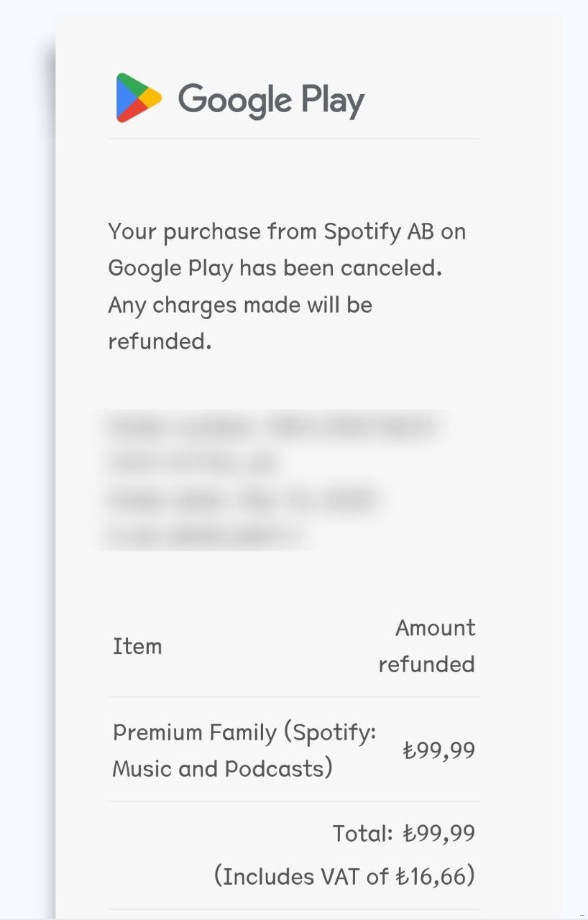
Task: Select the 'Any charges made will be' line
Action: pos(240,305)
